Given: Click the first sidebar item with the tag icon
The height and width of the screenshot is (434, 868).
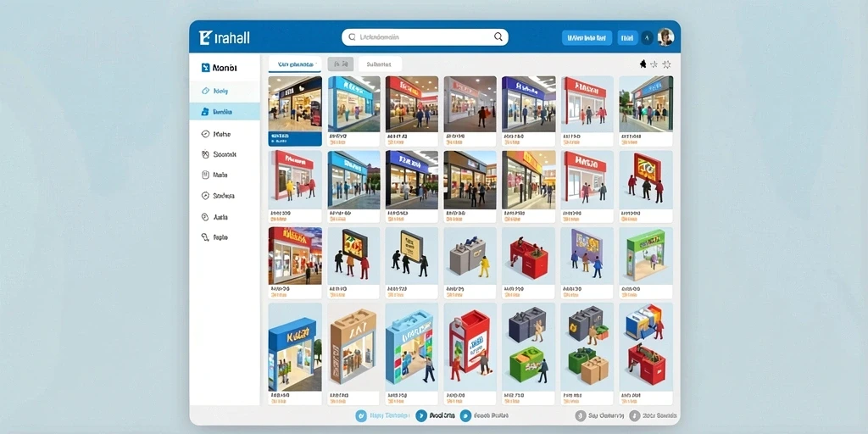Looking at the screenshot, I should (225, 91).
